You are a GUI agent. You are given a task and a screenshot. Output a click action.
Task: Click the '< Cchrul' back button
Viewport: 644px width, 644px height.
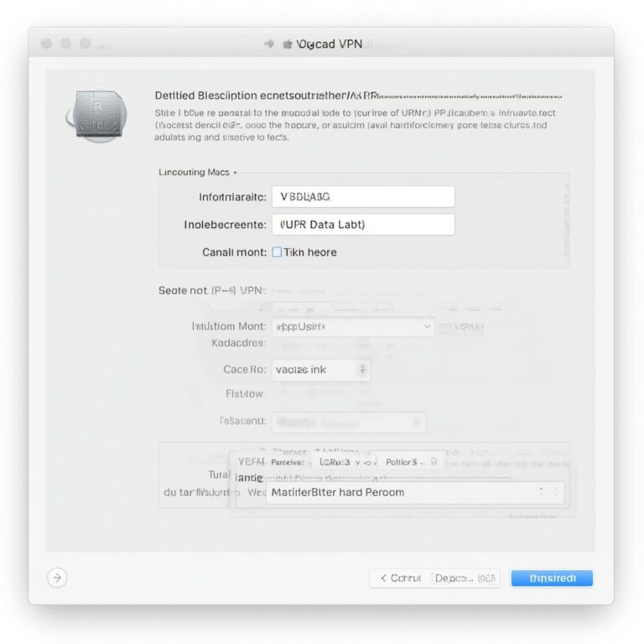point(401,579)
